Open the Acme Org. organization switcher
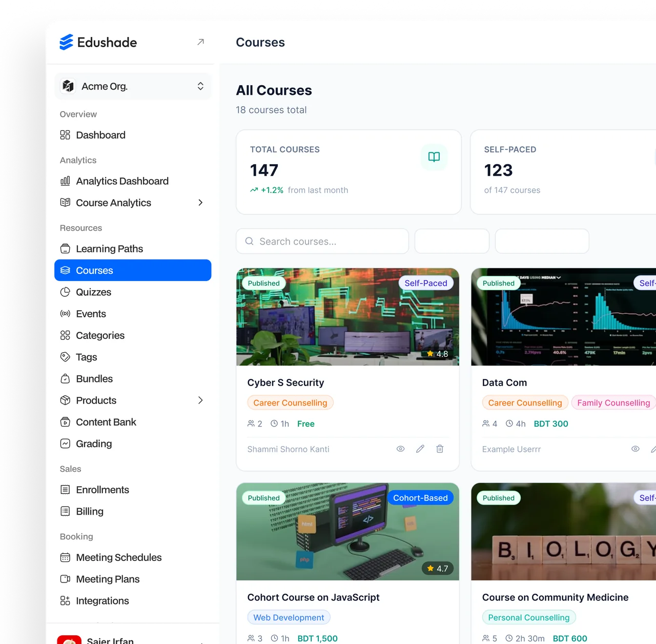 click(133, 86)
